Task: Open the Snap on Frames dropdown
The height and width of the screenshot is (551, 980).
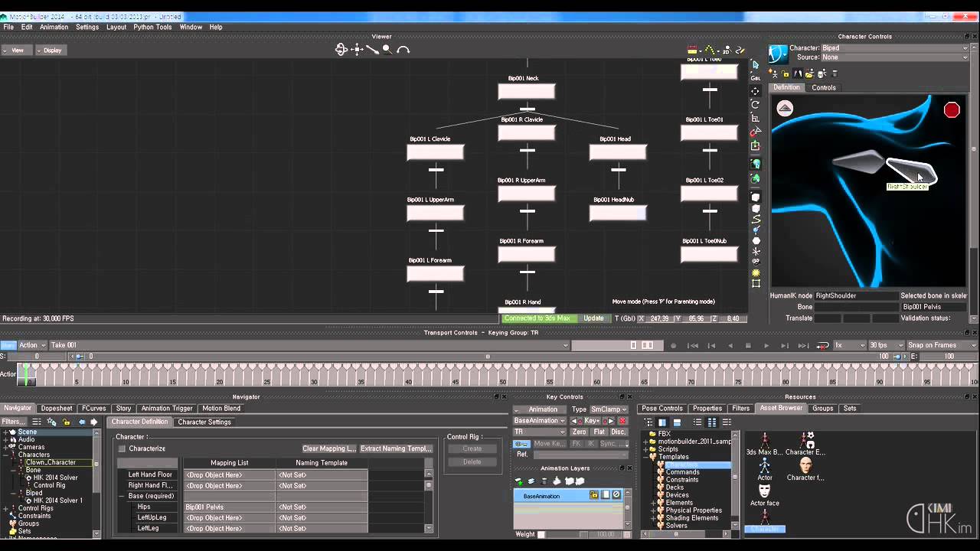Action: [x=941, y=345]
